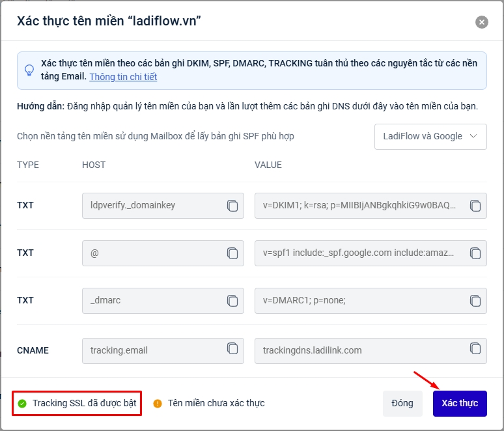Image resolution: width=504 pixels, height=431 pixels.
Task: Close the domain verification dialog
Action: [x=482, y=22]
